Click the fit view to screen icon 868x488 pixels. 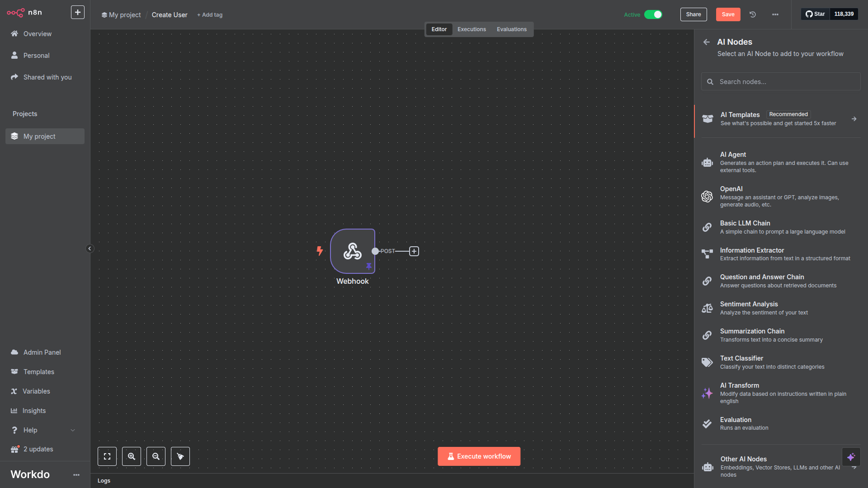[x=107, y=456]
